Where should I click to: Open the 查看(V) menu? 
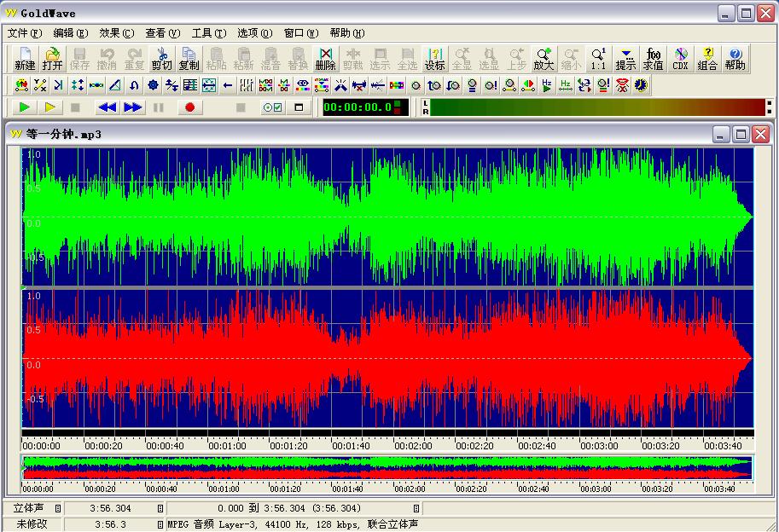162,33
